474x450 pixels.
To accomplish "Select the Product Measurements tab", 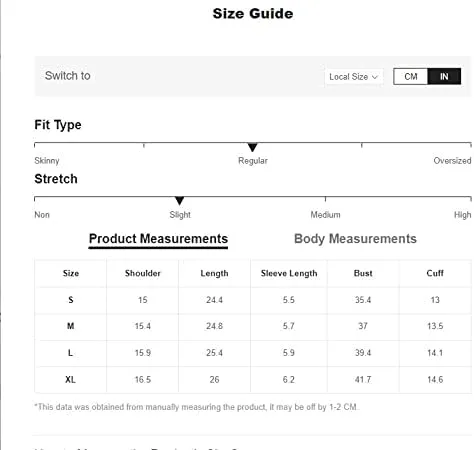I will click(158, 239).
